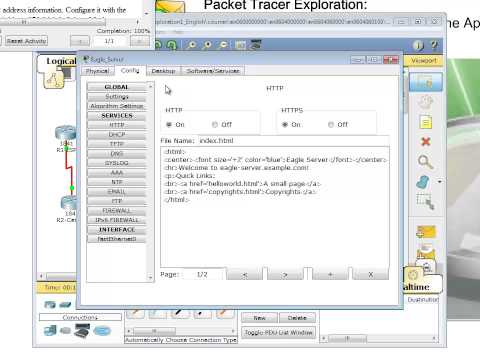The height and width of the screenshot is (360, 480).
Task: Open the DNS service settings
Action: tap(117, 154)
